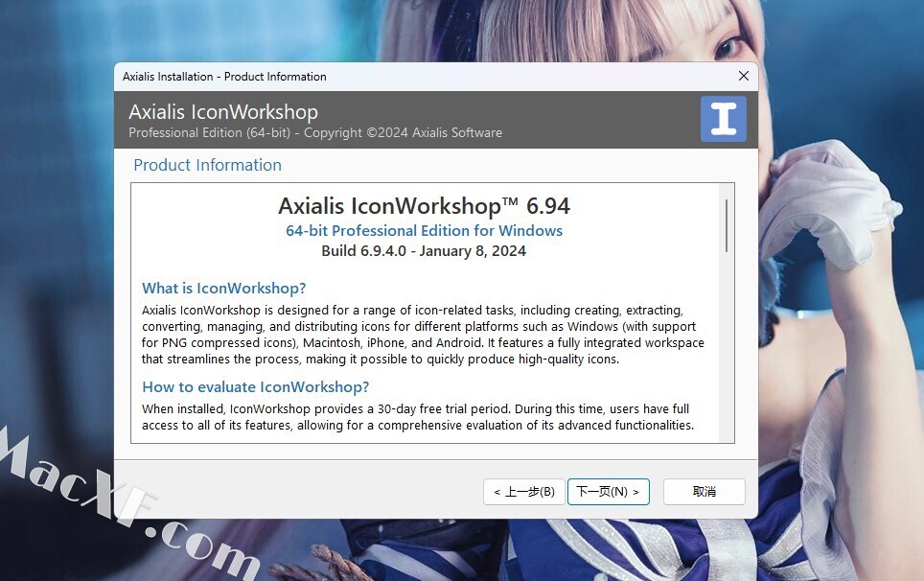The width and height of the screenshot is (924, 581).
Task: Click the Build 6.9.4.0 date line
Action: tap(424, 251)
